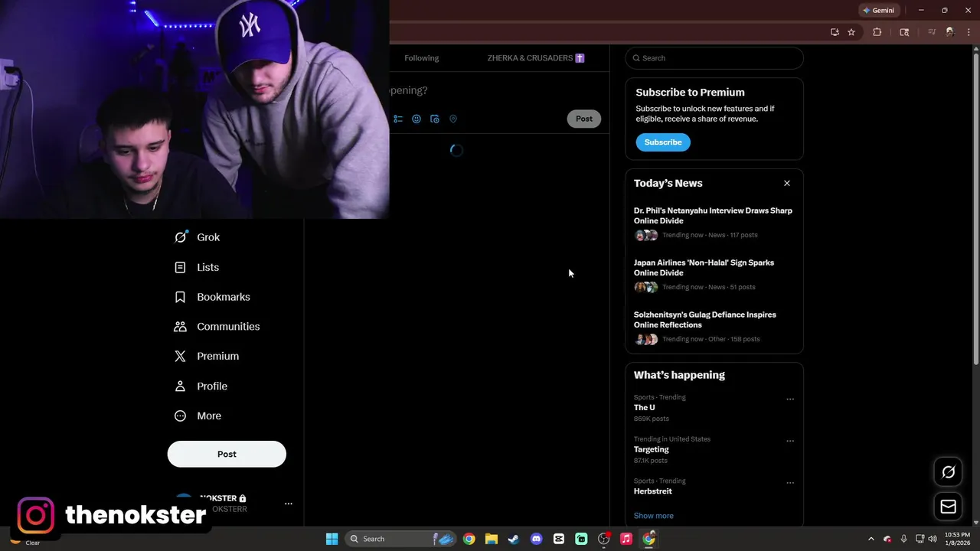Tag a location in composer
This screenshot has width=980, height=551.
[x=453, y=119]
